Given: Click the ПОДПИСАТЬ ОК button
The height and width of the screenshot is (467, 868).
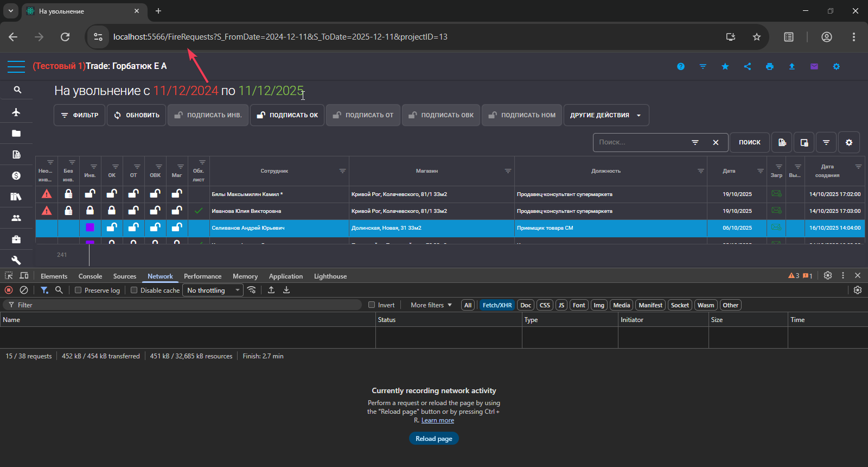Looking at the screenshot, I should point(287,115).
